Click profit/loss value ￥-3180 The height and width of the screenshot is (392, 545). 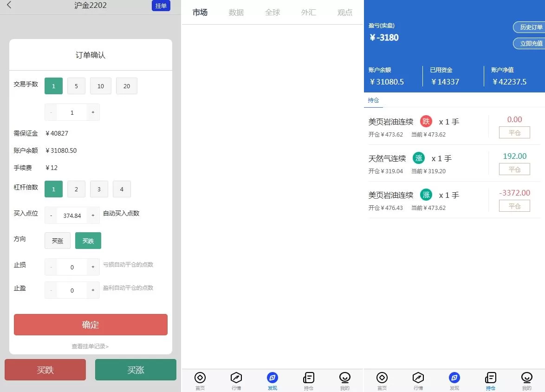click(384, 38)
